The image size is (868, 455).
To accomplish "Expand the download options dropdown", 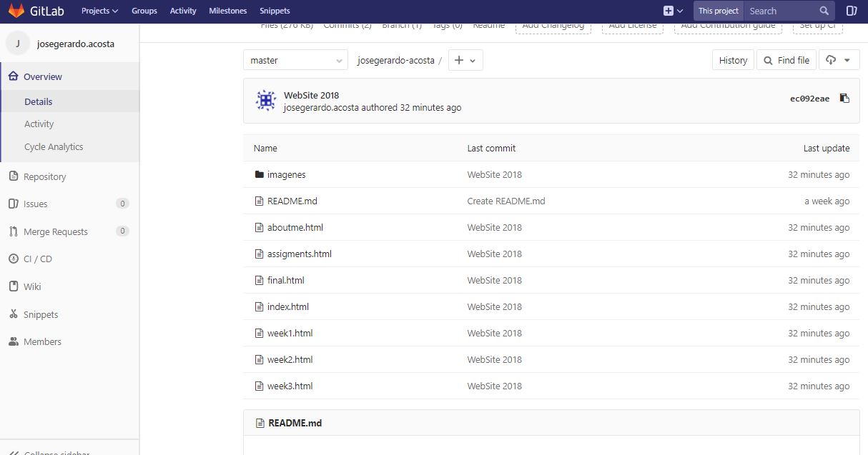I will pyautogui.click(x=839, y=61).
